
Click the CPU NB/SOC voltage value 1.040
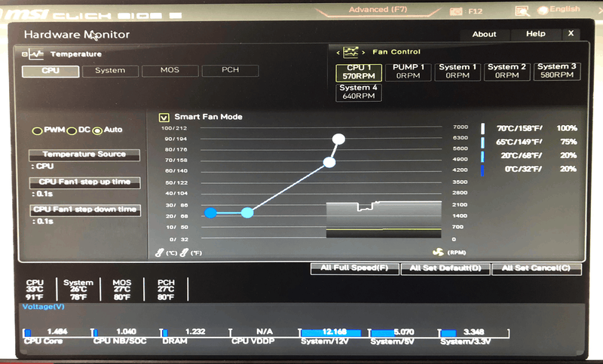click(x=126, y=332)
